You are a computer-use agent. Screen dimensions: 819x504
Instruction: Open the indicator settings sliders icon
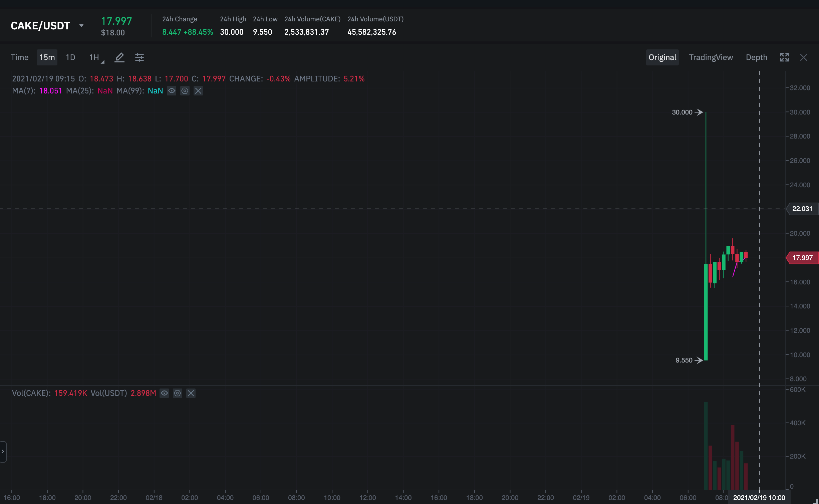(x=140, y=57)
